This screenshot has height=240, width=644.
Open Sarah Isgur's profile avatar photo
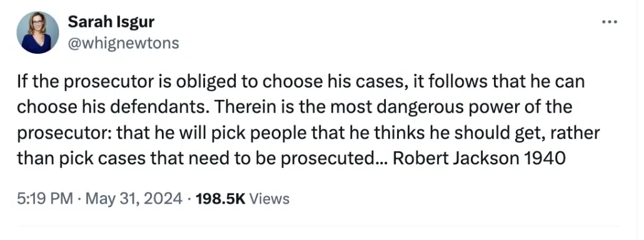(x=38, y=32)
